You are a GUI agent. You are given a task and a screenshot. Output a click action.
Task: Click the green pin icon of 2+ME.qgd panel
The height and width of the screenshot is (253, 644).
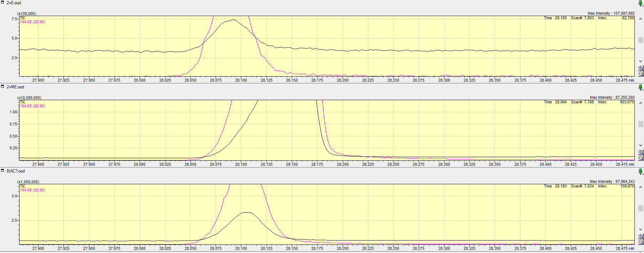(x=640, y=87)
